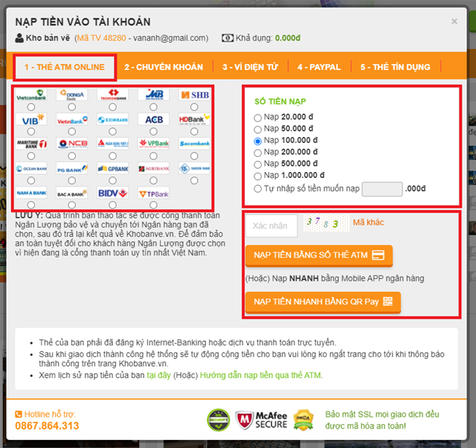Click the HDBank logo
476x448 pixels.
[194, 119]
